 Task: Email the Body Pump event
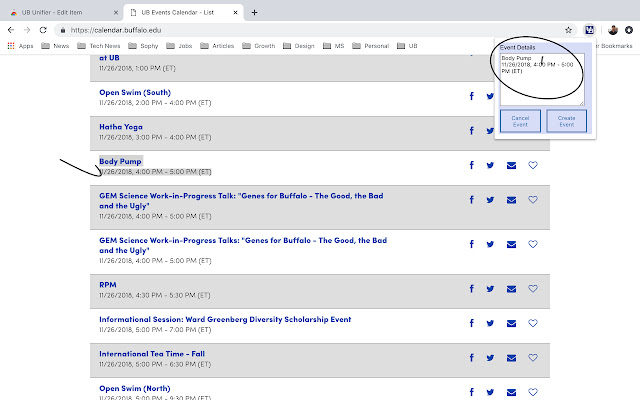coord(512,165)
